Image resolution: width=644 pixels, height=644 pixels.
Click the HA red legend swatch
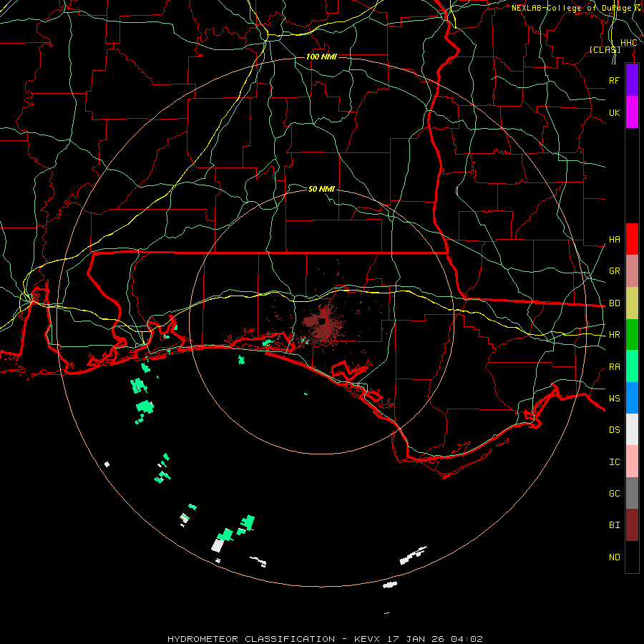click(632, 239)
